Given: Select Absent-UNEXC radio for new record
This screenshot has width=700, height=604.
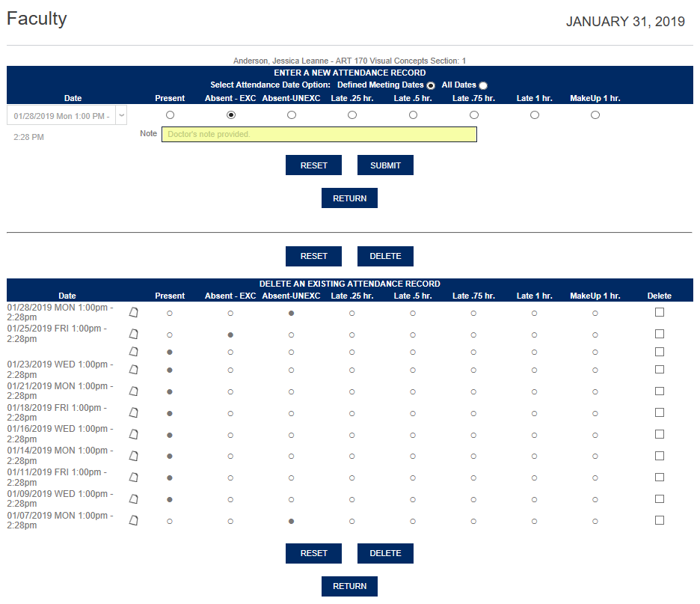Looking at the screenshot, I should coord(292,115).
